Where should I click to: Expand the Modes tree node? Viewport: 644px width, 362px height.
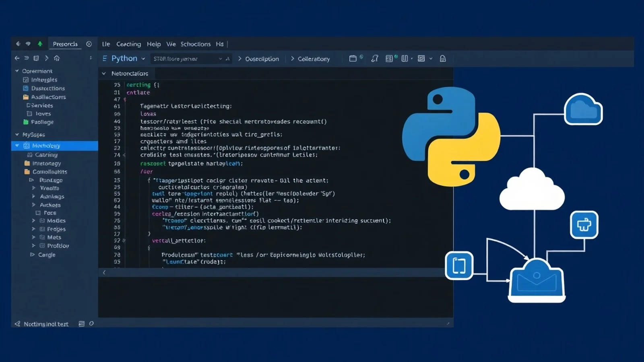pos(33,220)
